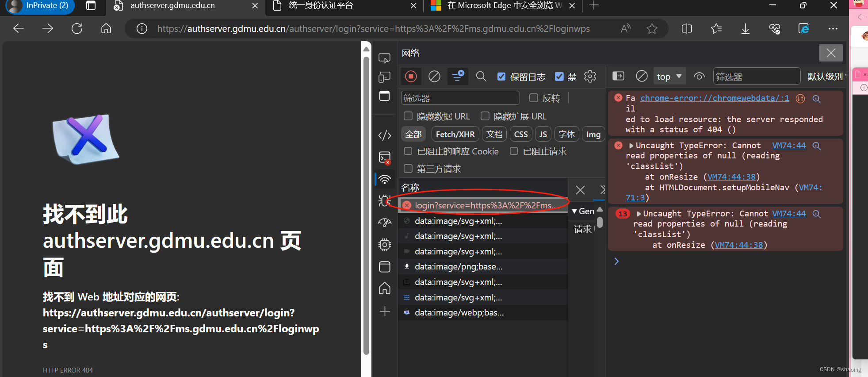
Task: Open downloads panel
Action: [745, 29]
